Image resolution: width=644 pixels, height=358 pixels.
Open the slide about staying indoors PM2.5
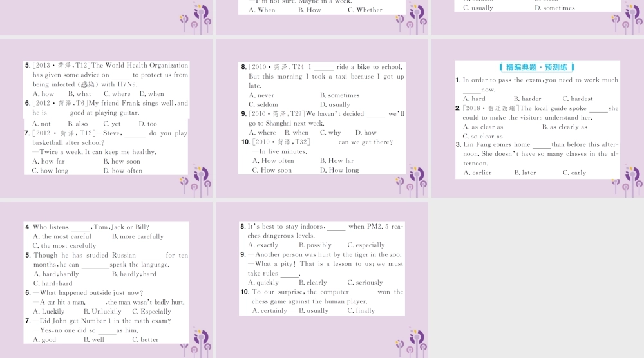click(322, 279)
